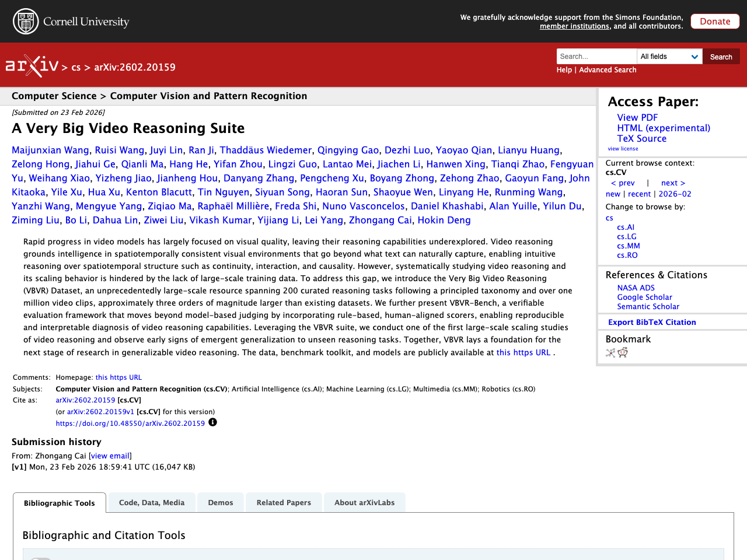Open the All fields search dropdown
The height and width of the screenshot is (560, 747).
669,56
